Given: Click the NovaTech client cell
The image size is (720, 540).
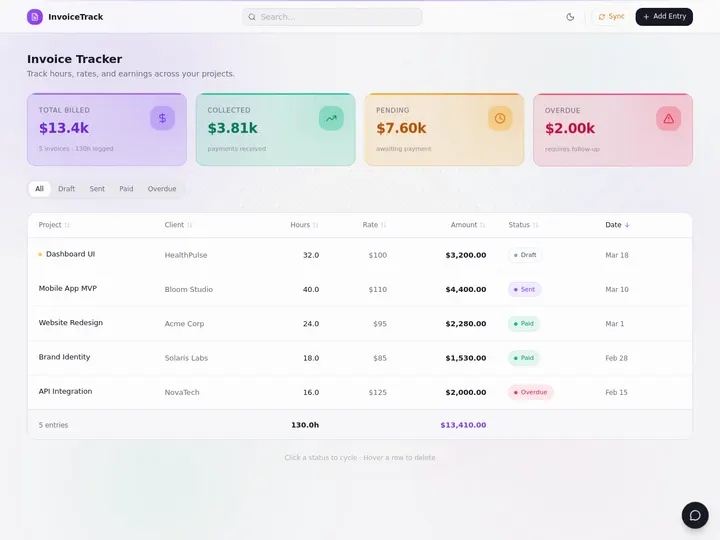Looking at the screenshot, I should (x=182, y=392).
